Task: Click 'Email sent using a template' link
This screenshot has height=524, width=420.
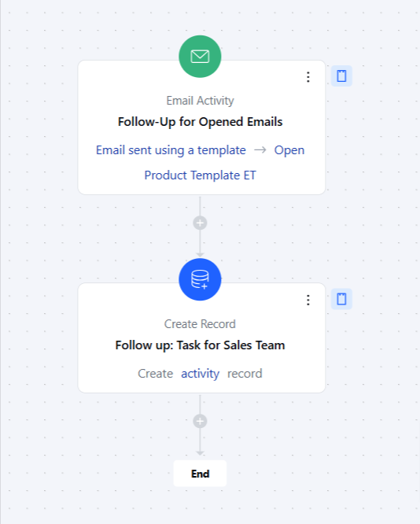Action: (x=171, y=150)
